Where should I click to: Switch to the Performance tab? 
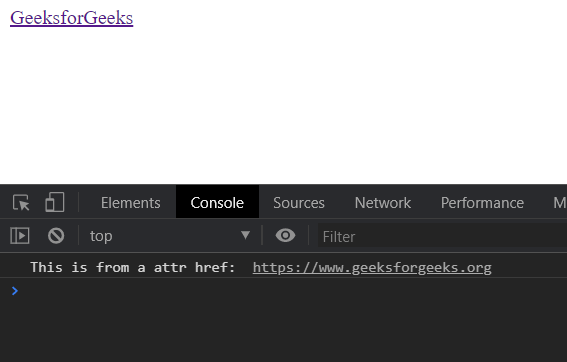(482, 203)
